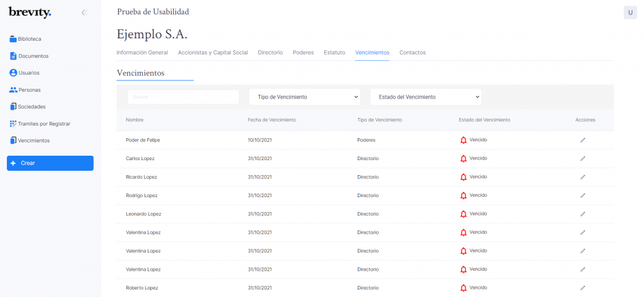Edit the Rodrigo Lopez row

(x=582, y=196)
